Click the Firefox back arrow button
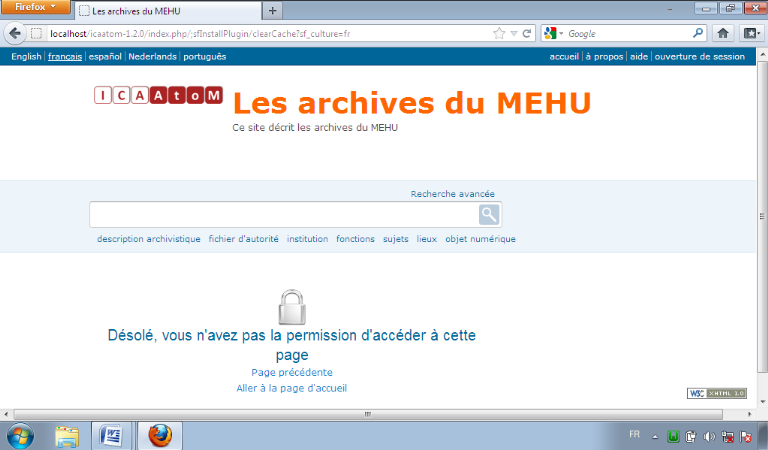Viewport: 768px width, 450px height. pyautogui.click(x=15, y=33)
